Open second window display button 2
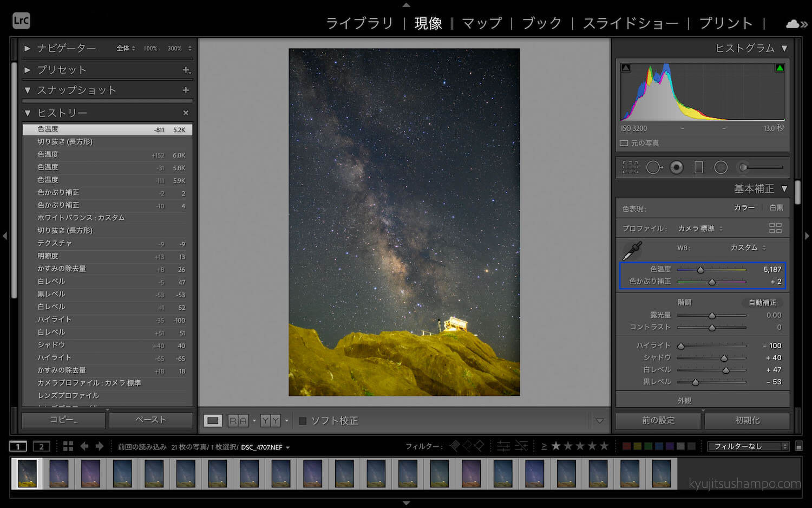 pos(41,446)
